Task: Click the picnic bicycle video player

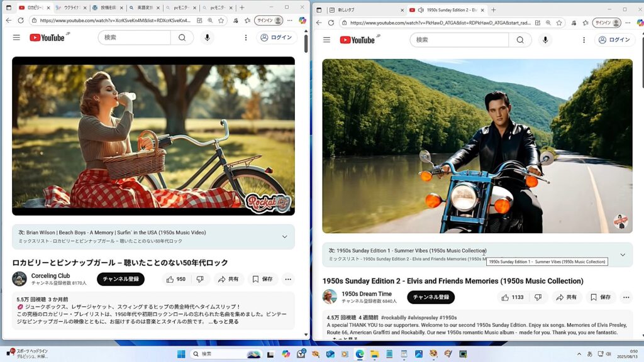Action: (153, 136)
